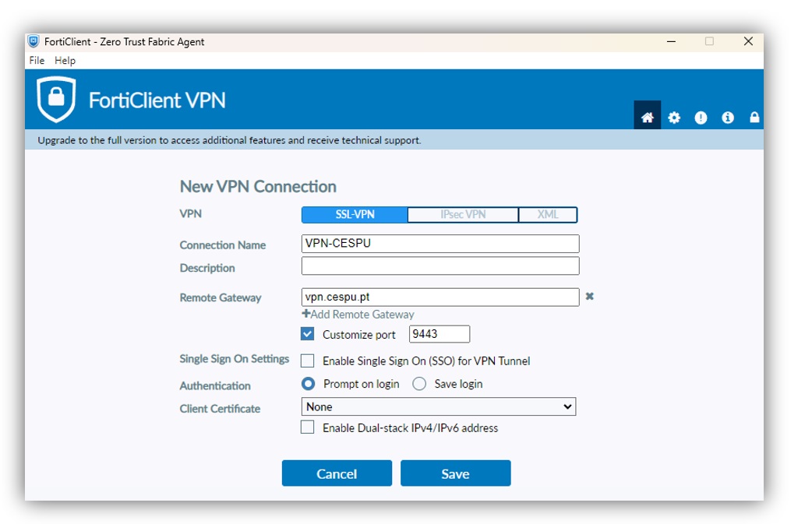Switch to the IPsec VPN tab

(463, 215)
